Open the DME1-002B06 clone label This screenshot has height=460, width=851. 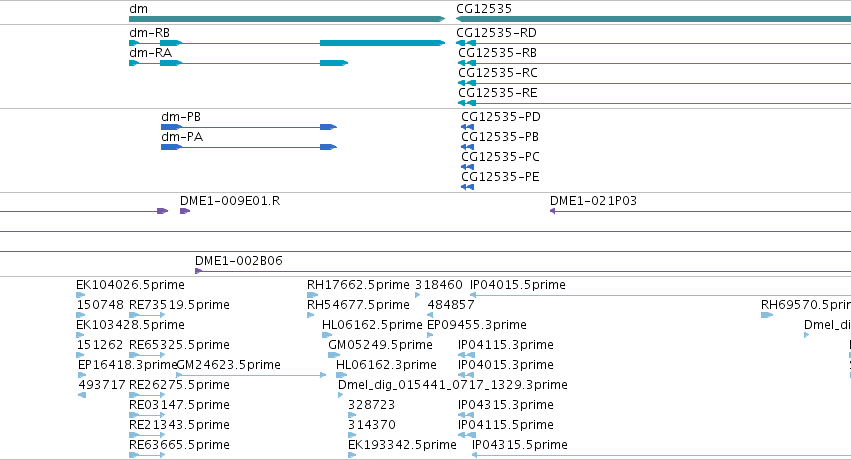(239, 261)
